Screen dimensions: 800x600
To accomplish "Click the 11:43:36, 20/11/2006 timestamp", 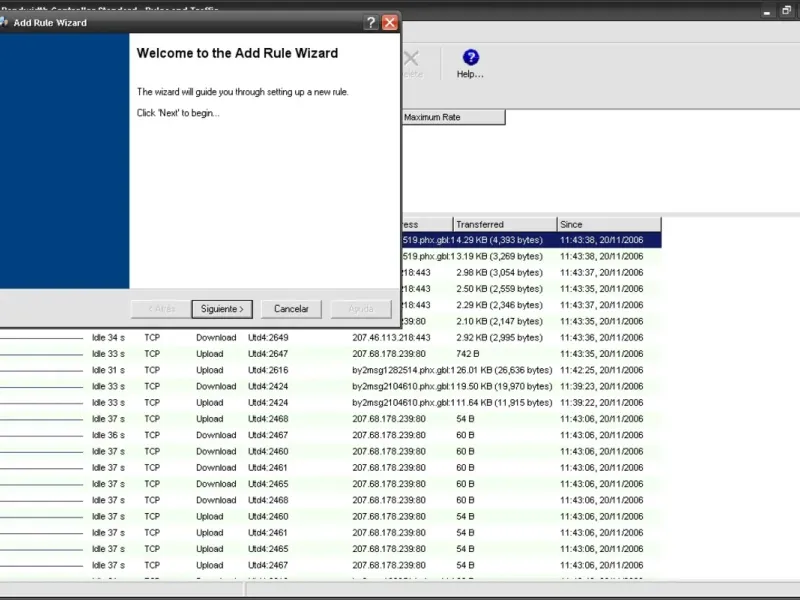I will coord(602,338).
